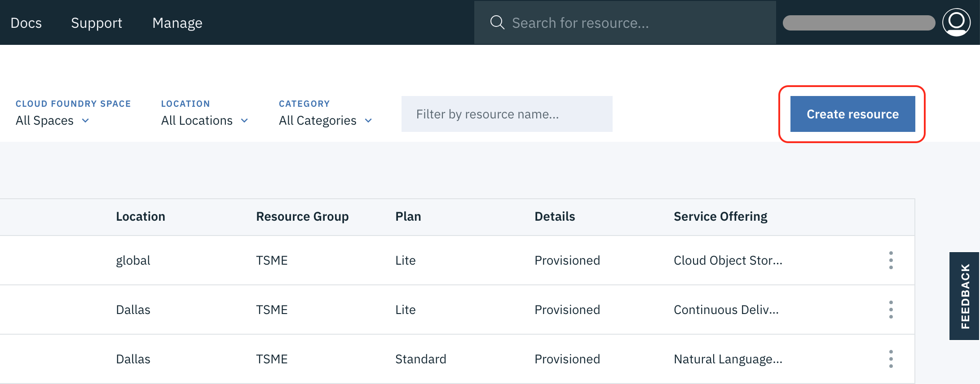Image resolution: width=980 pixels, height=384 pixels.
Task: Sort by Resource Group column header
Action: pos(302,217)
